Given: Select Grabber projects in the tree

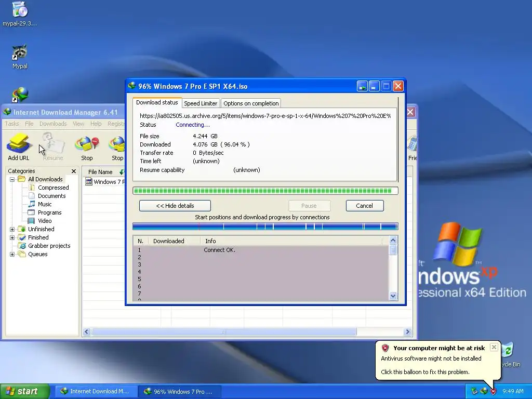Looking at the screenshot, I should point(49,246).
